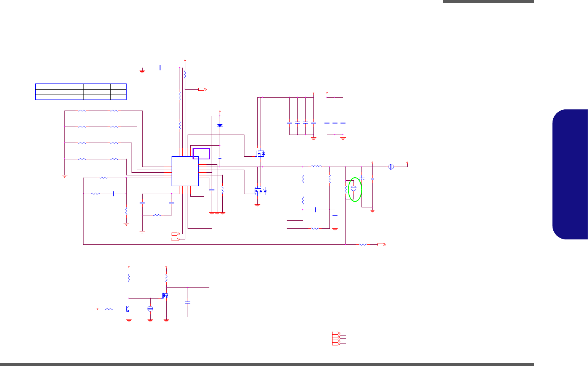The width and height of the screenshot is (588, 366).
Task: Select the polarized capacitor on the output rail
Action: [362, 178]
